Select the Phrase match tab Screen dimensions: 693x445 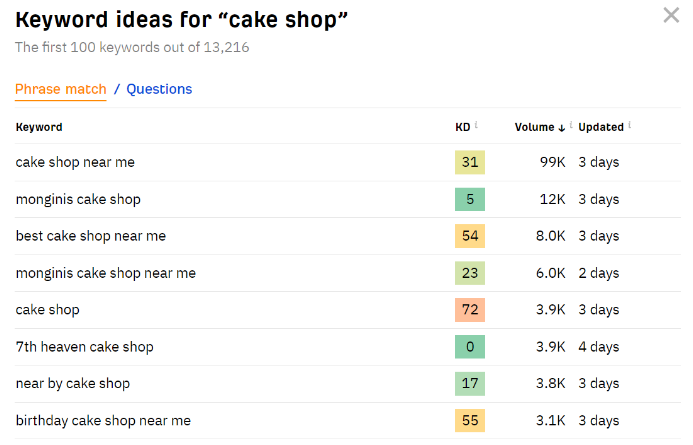(61, 89)
